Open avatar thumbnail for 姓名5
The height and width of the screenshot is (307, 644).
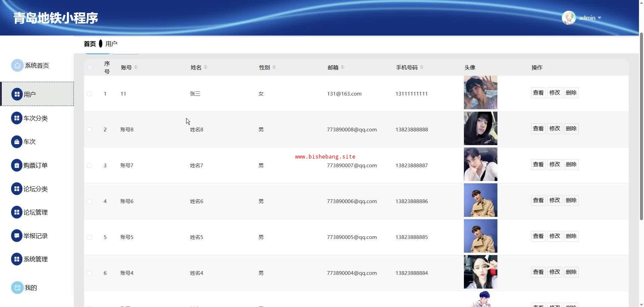point(481,236)
